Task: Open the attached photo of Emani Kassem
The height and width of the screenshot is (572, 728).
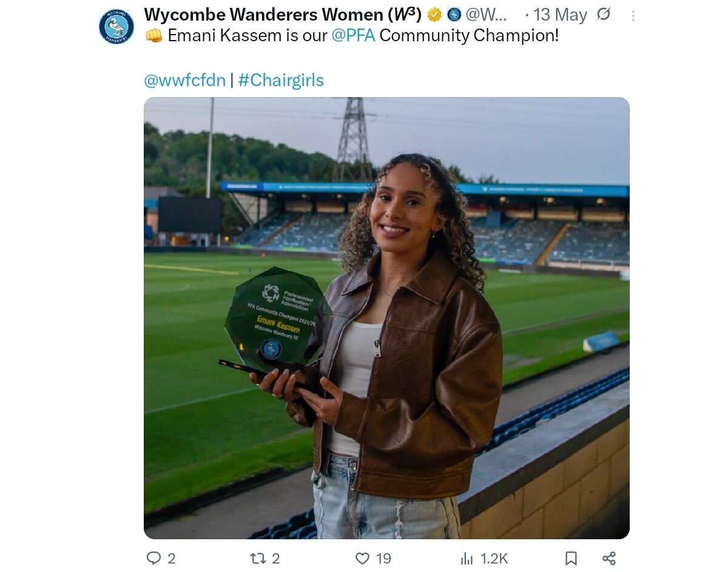Action: click(386, 318)
